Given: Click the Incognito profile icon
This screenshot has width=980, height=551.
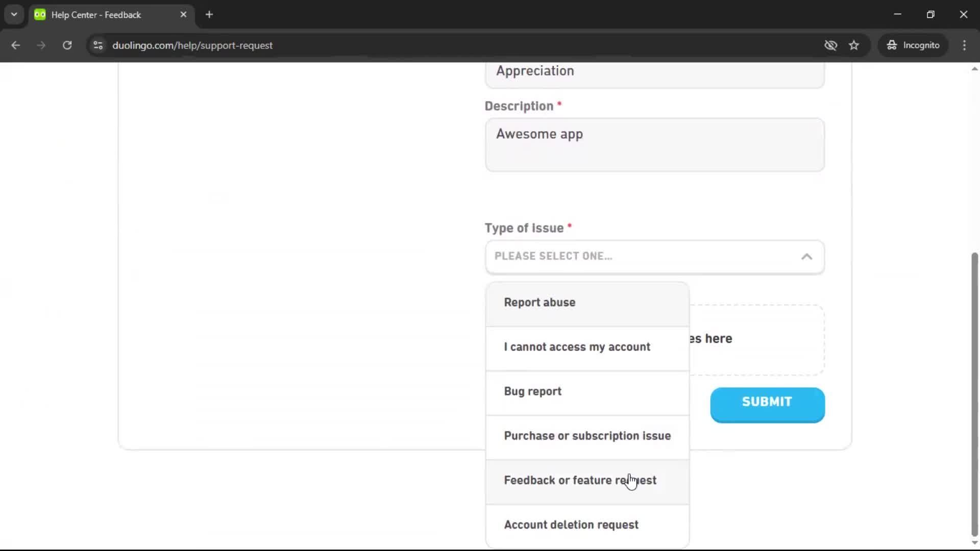Looking at the screenshot, I should pyautogui.click(x=913, y=45).
